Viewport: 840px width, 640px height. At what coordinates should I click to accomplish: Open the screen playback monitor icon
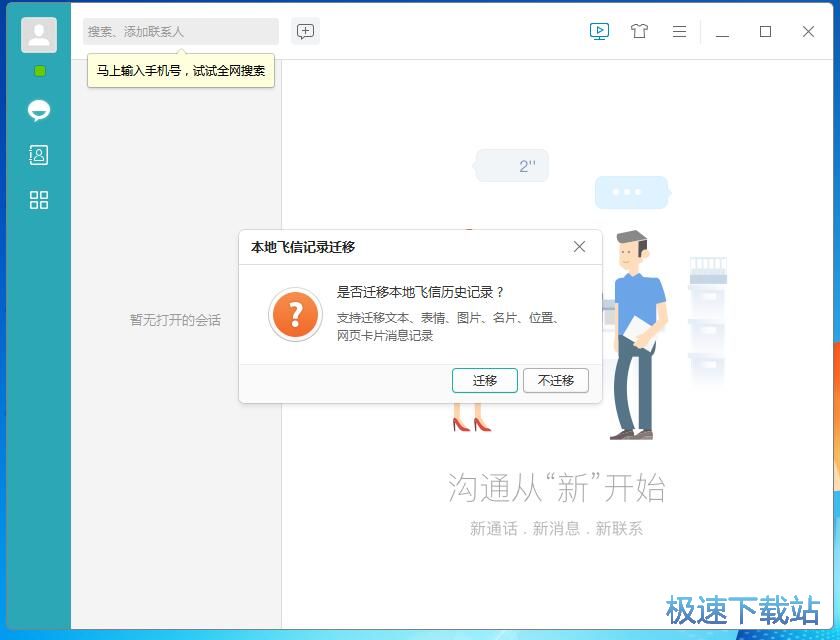click(x=599, y=32)
